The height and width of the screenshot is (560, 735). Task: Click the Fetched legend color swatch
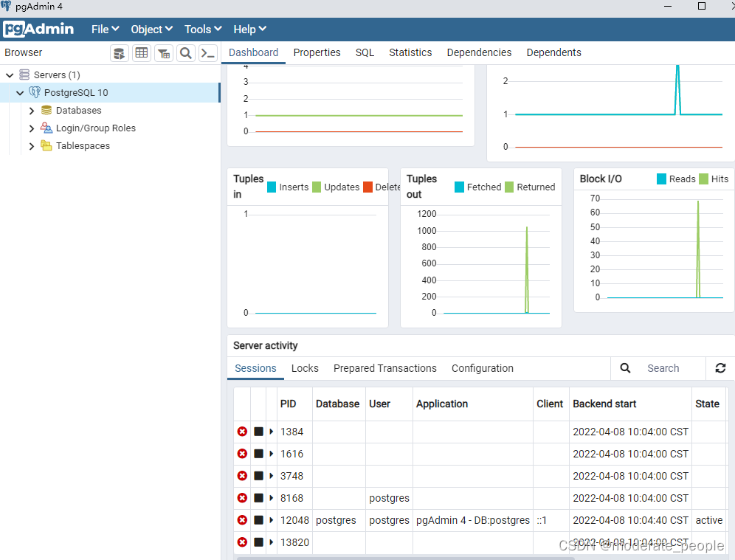tap(459, 187)
